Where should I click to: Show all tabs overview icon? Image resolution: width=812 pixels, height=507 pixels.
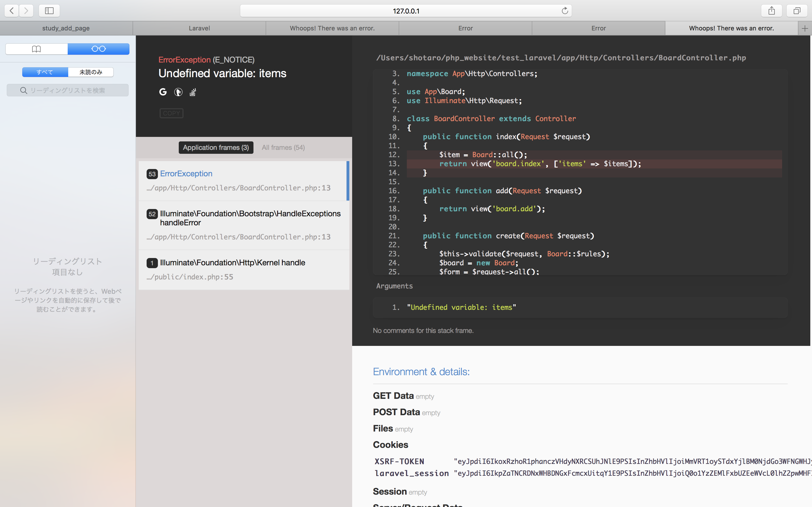click(796, 11)
